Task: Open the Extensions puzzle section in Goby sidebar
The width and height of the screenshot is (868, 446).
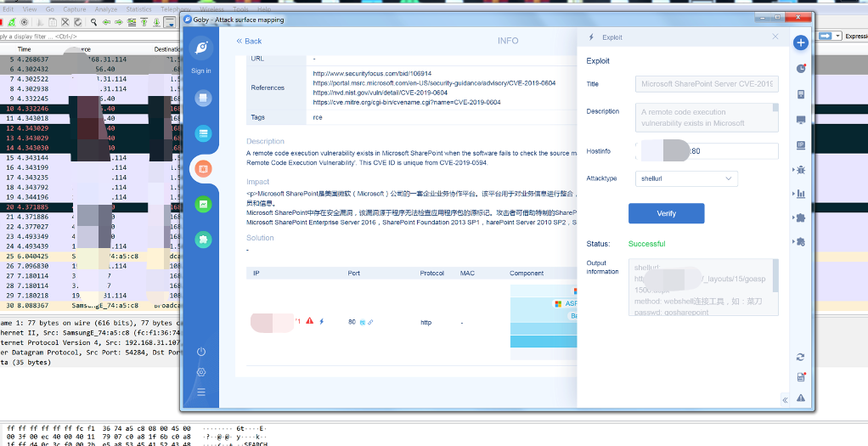Action: coord(203,240)
